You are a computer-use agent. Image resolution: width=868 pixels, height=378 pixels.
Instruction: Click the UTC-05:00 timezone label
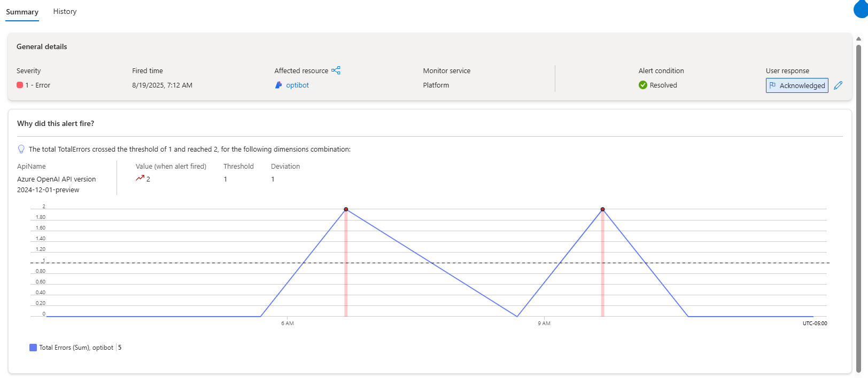point(815,323)
